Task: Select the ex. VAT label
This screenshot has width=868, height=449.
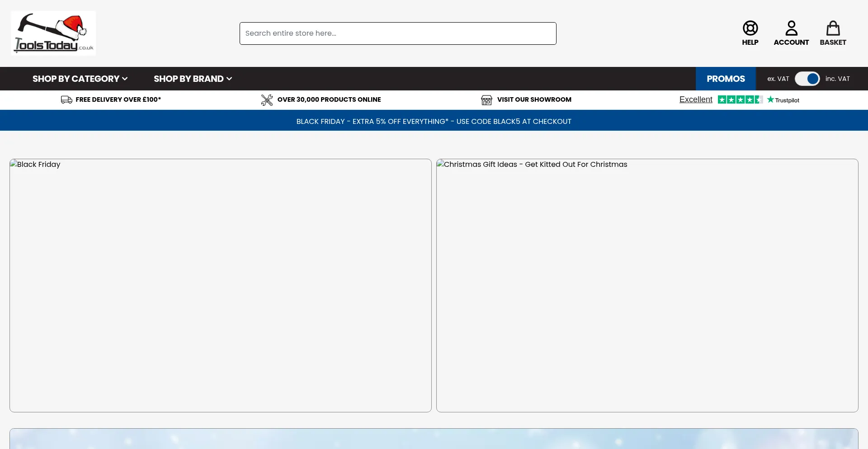Action: click(x=778, y=79)
